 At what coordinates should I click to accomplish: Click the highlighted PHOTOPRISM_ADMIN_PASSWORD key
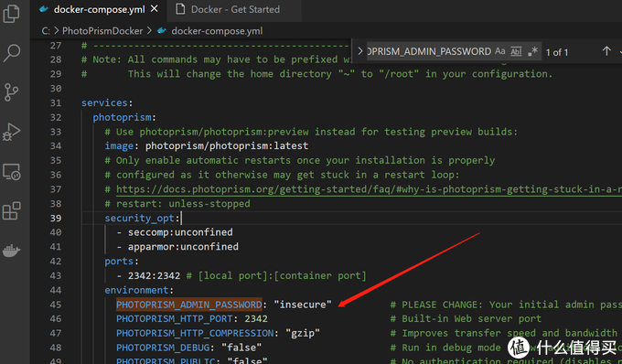point(188,305)
